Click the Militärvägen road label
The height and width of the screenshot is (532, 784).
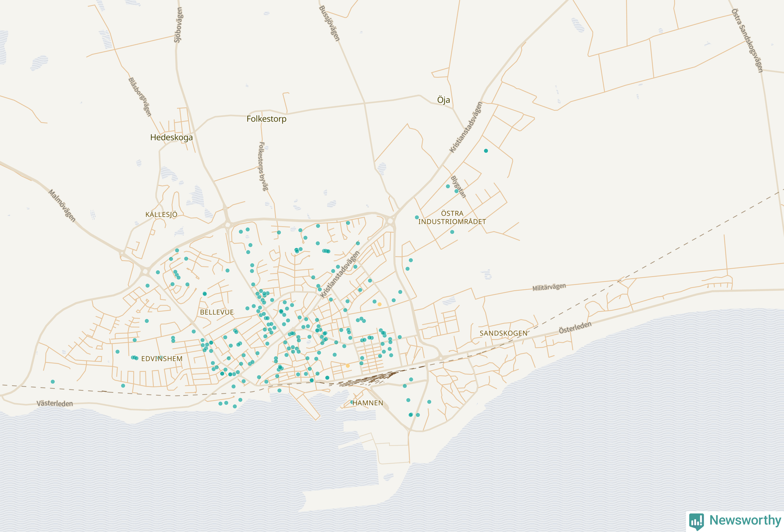coord(549,287)
